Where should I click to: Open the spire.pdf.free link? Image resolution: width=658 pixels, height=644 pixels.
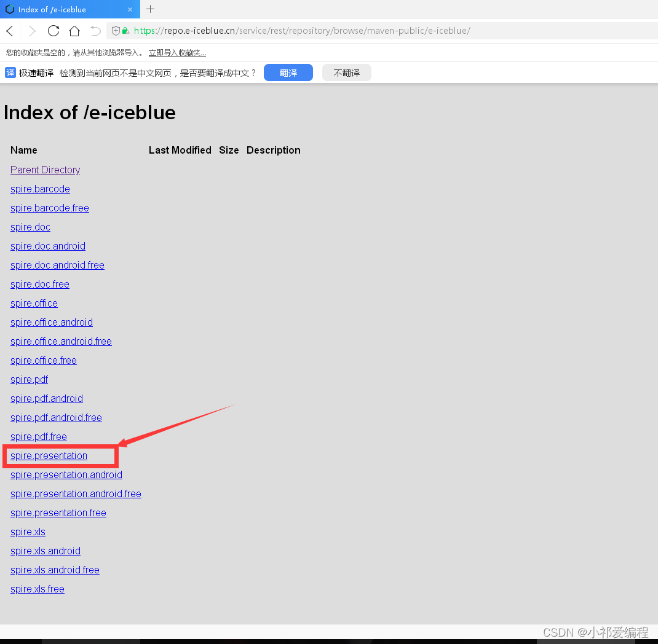tap(39, 437)
